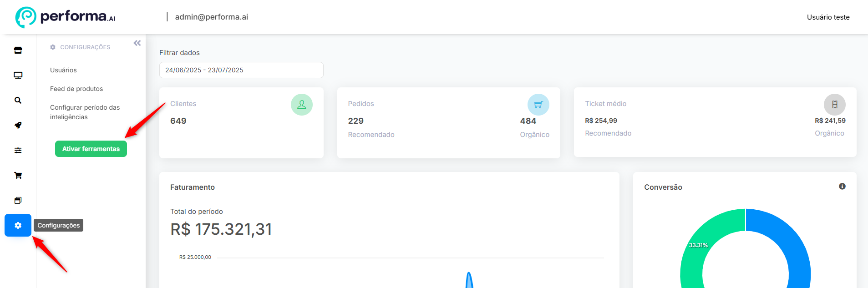Click the admin@performa.ai email text

tap(212, 17)
